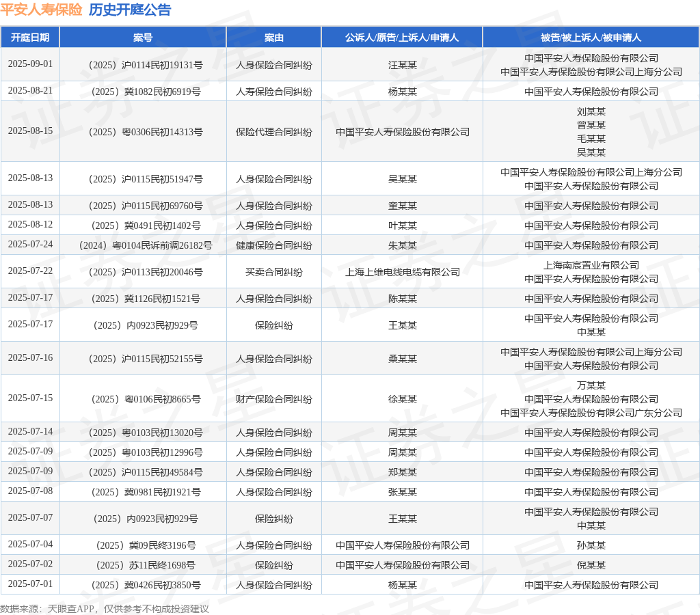
Task: Click case cause 财产保险合同纠纷
Action: tap(273, 399)
